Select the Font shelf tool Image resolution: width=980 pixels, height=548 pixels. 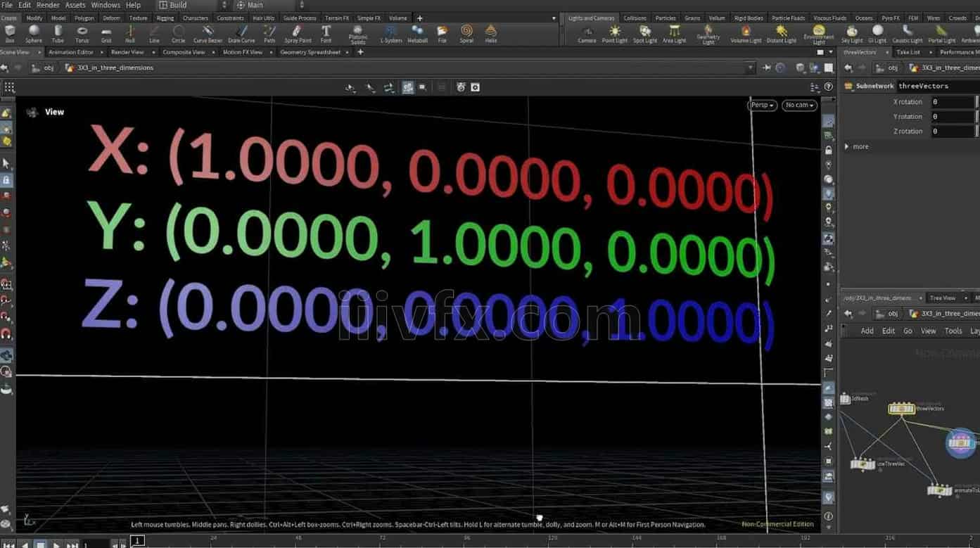point(326,33)
